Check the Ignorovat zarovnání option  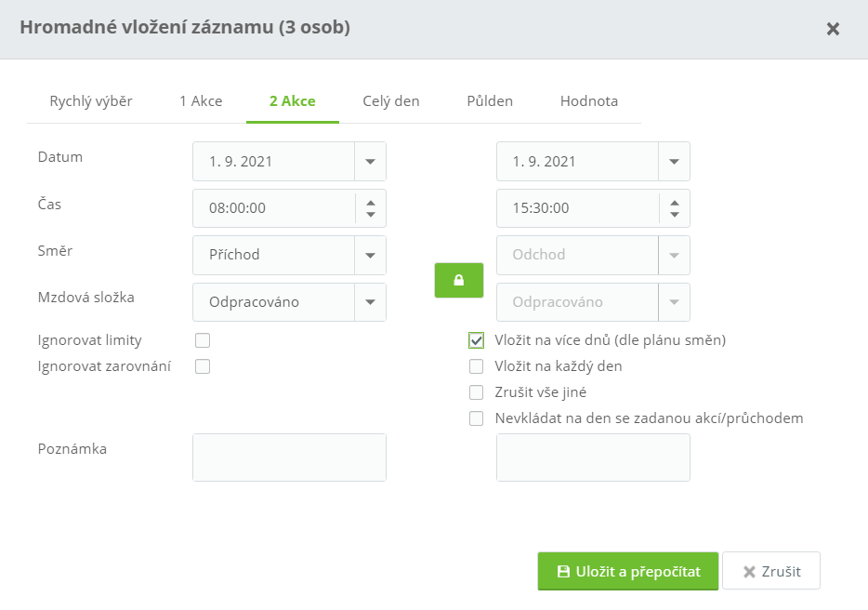[202, 366]
